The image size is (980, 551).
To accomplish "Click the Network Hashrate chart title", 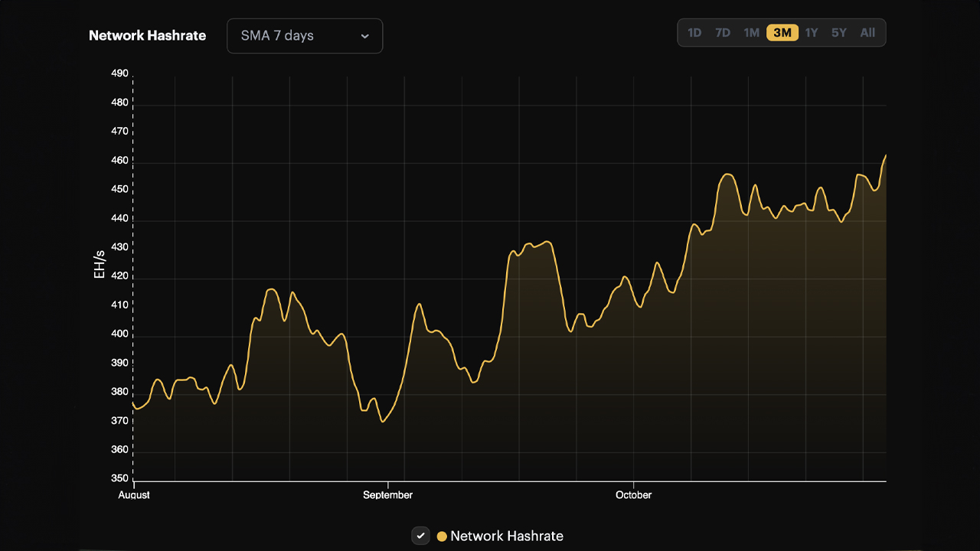I will (x=148, y=35).
